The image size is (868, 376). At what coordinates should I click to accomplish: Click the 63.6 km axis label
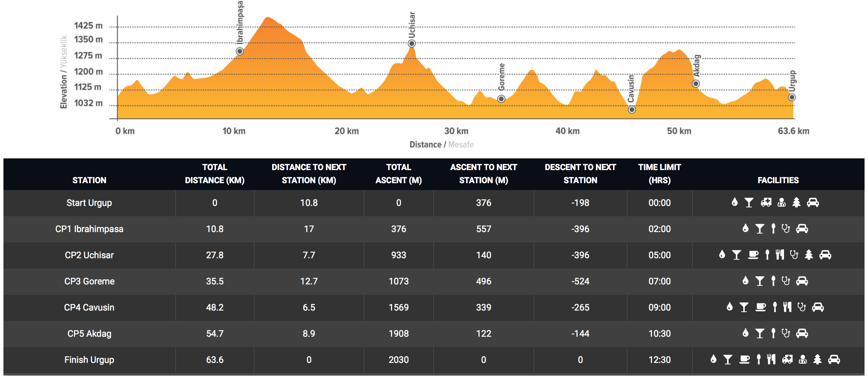(x=793, y=131)
